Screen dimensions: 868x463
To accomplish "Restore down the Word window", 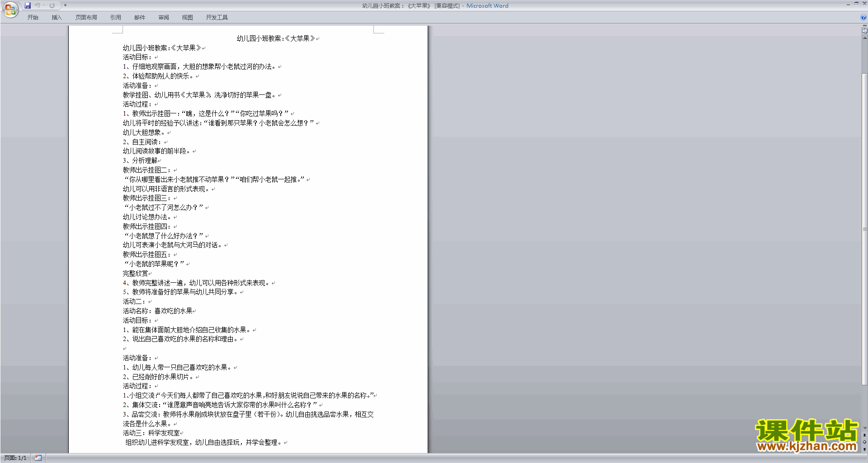I will pos(856,4).
